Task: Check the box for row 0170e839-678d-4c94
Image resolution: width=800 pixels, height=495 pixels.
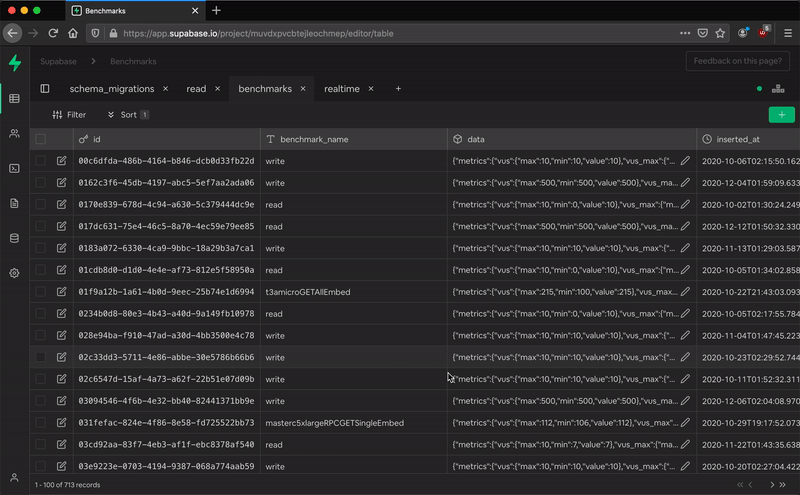Action: [x=40, y=205]
